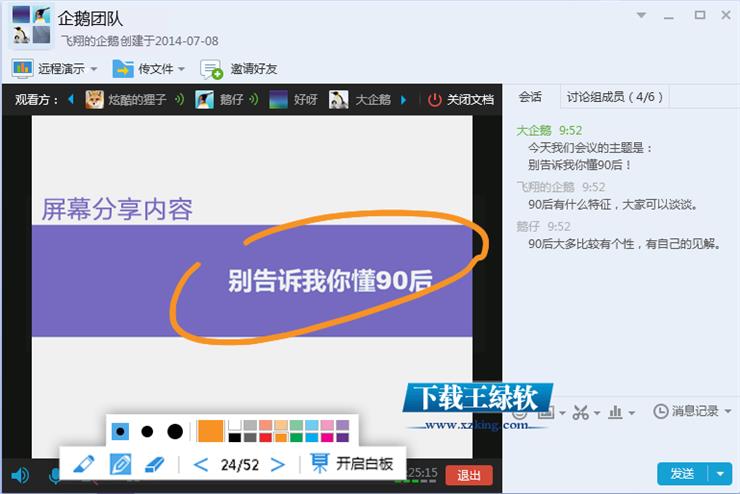Go to next slide arrow
The image size is (740, 494).
point(278,465)
